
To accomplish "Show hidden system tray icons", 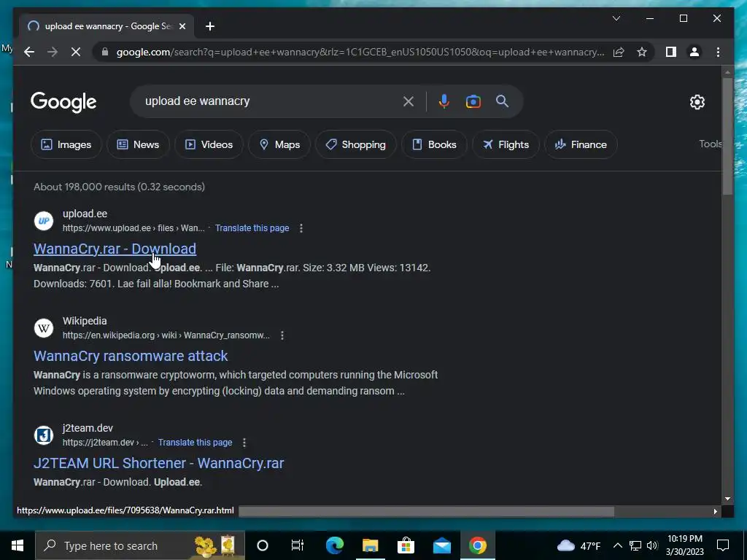I will tap(617, 545).
